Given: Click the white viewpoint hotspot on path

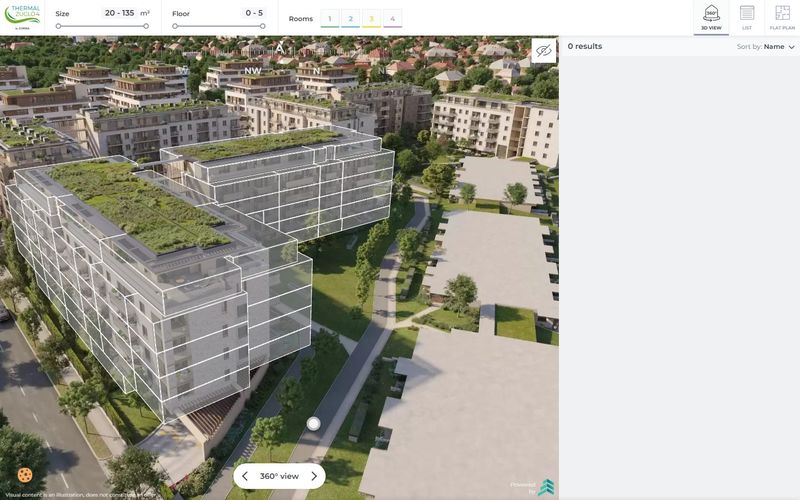Looking at the screenshot, I should pos(313,423).
